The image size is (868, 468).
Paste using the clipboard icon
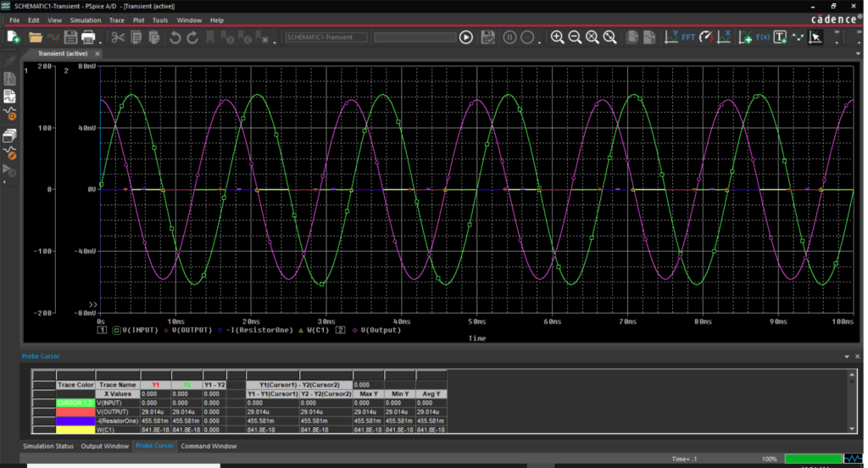pos(154,37)
